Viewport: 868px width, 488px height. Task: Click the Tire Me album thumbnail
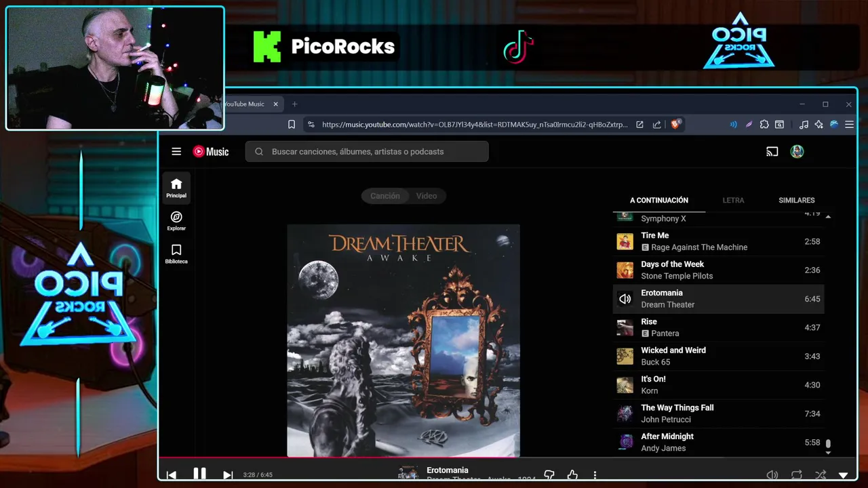click(625, 241)
